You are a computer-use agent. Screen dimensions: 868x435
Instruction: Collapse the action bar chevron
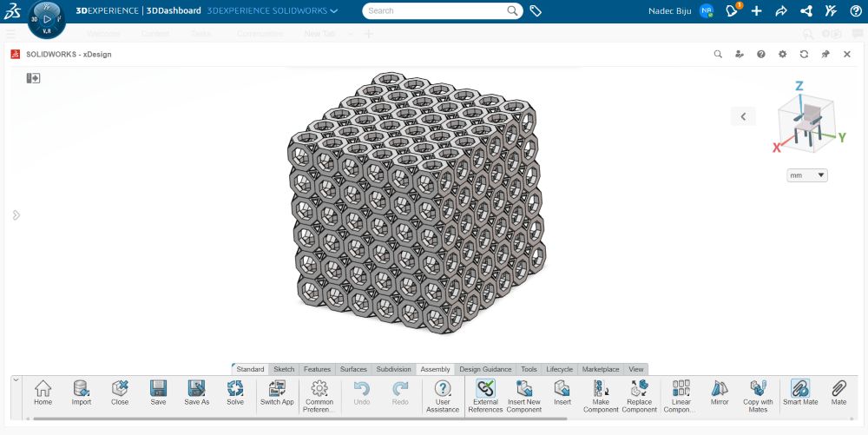click(x=16, y=379)
